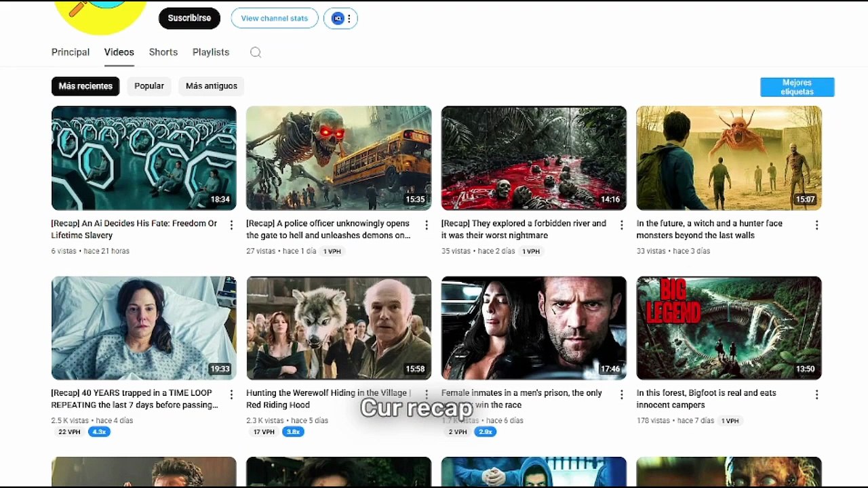Click the "6 vistas • hace 21 horas" text
Image resolution: width=868 pixels, height=488 pixels.
click(x=90, y=251)
